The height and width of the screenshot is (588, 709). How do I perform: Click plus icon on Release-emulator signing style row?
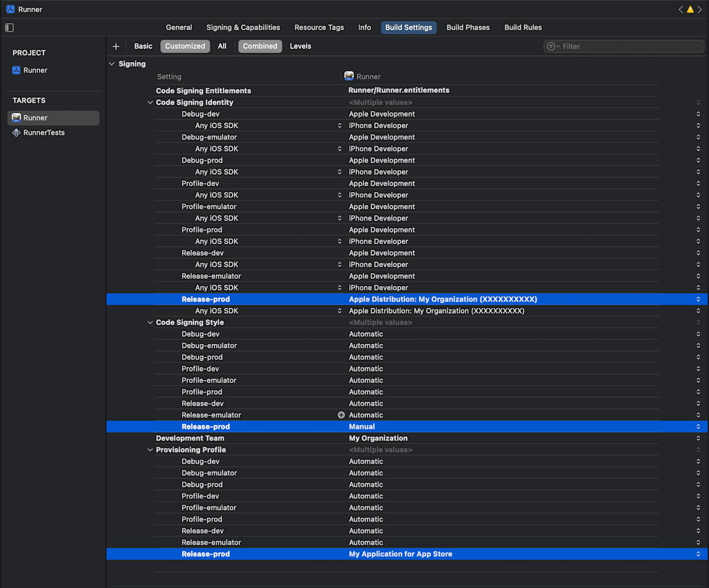click(341, 415)
